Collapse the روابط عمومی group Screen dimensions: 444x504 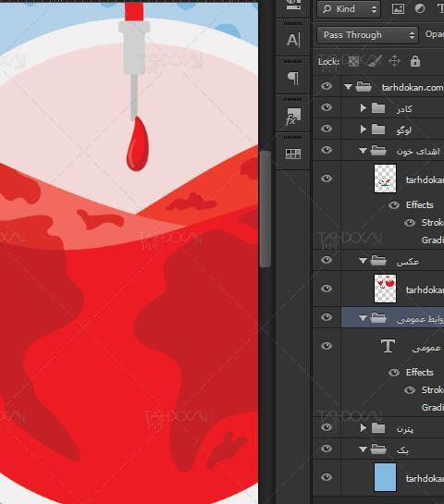pyautogui.click(x=363, y=318)
